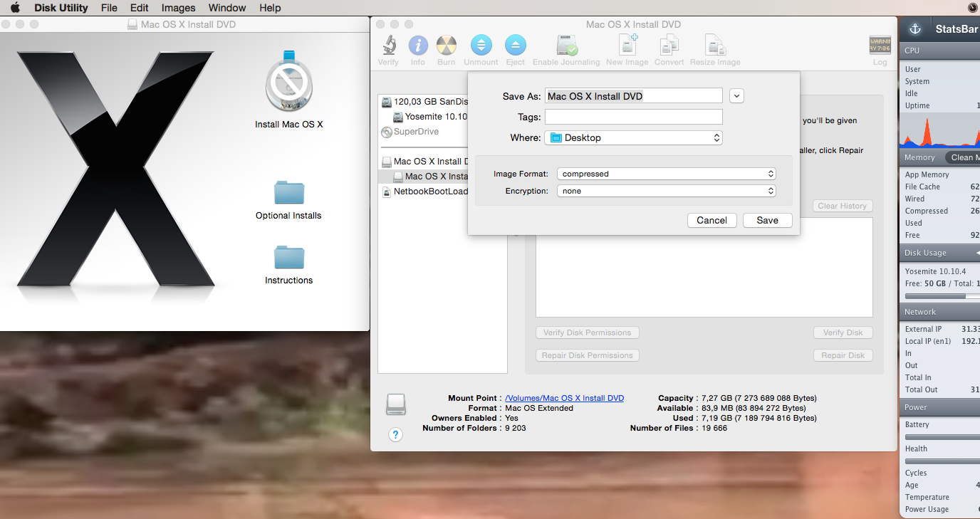Click the Resize Image toolbar icon

[715, 46]
